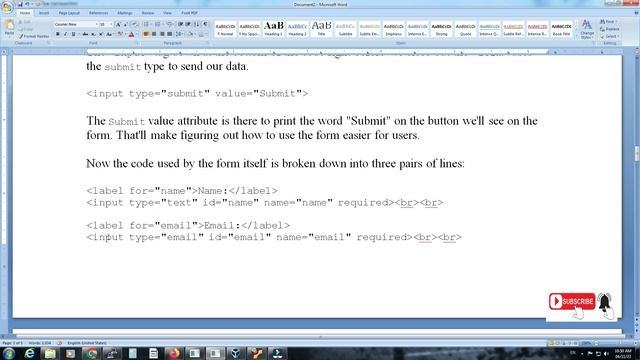
Task: Switch to the Insert tab
Action: click(x=44, y=13)
